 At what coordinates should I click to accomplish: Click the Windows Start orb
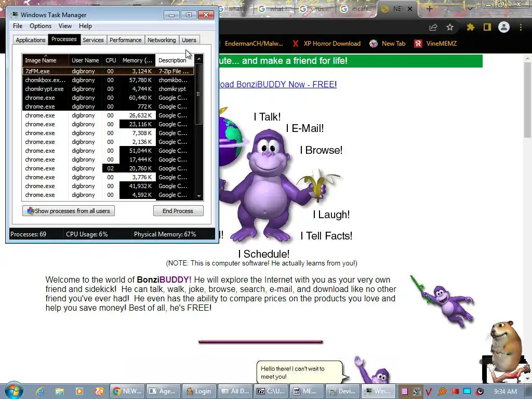tap(14, 391)
